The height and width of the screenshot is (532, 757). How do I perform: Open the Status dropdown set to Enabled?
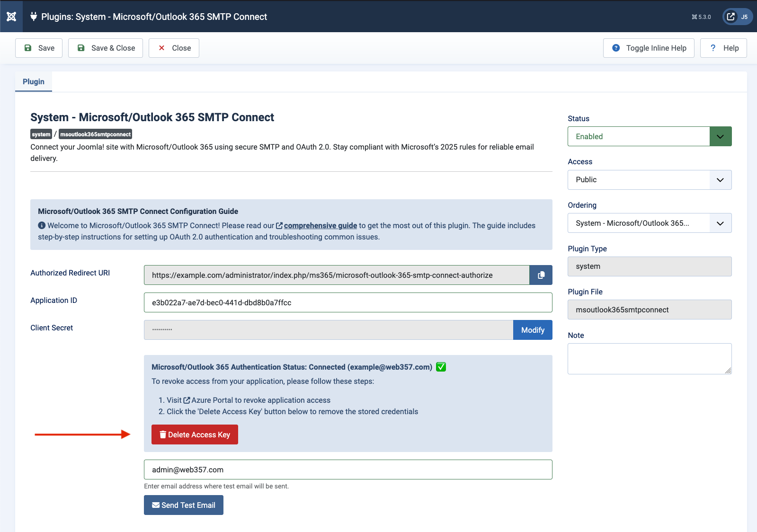[x=650, y=136]
